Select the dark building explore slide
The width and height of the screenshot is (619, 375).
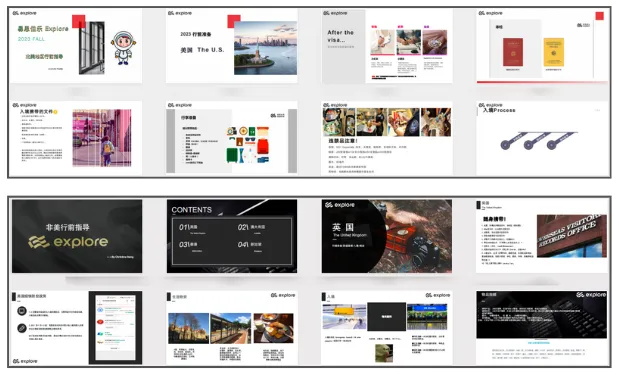[x=542, y=328]
